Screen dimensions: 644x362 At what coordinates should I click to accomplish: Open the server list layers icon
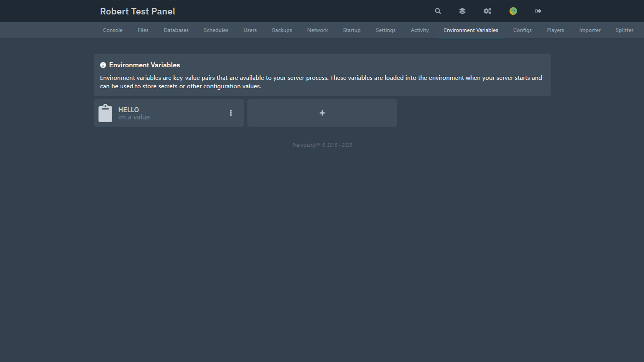(462, 11)
